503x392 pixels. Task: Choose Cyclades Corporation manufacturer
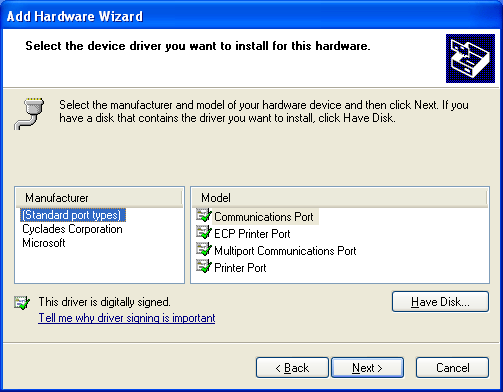point(72,229)
